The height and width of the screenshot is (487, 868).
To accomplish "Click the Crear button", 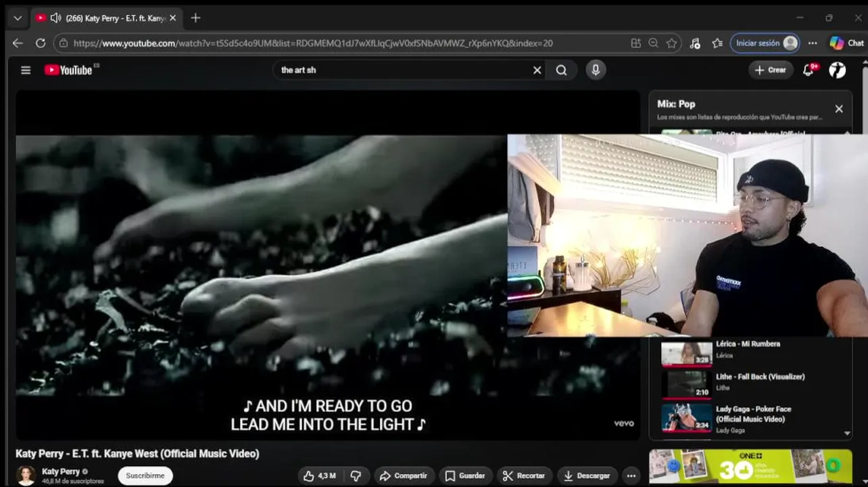I will [771, 70].
